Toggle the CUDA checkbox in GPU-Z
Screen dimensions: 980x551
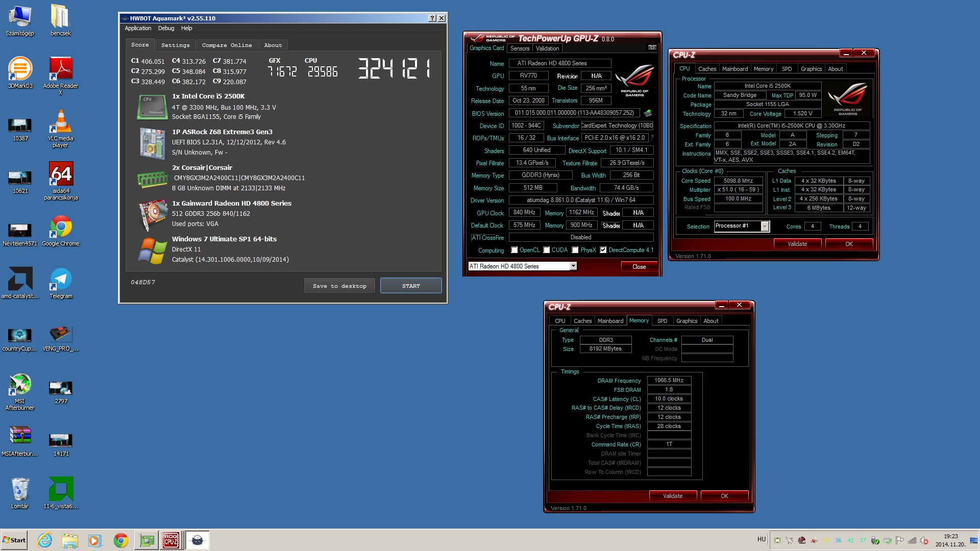coord(547,250)
